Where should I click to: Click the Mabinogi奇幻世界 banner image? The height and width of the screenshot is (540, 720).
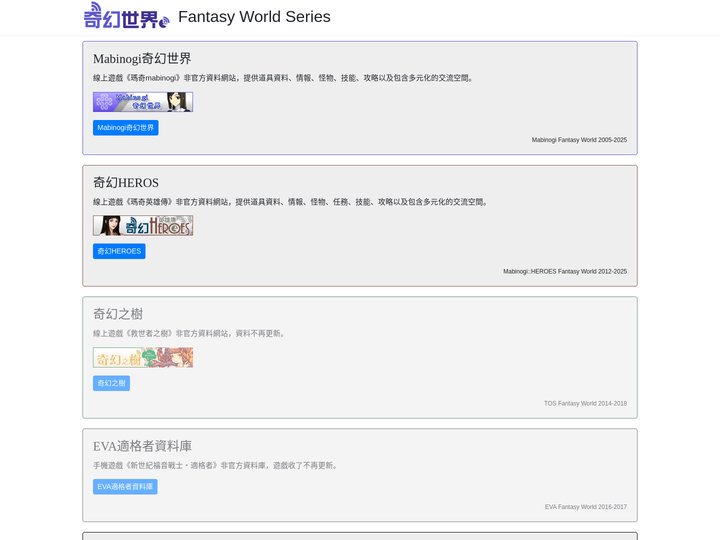tap(143, 102)
